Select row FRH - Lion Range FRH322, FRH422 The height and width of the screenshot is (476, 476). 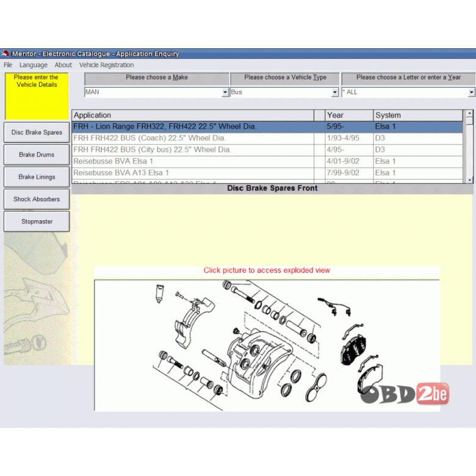267,126
